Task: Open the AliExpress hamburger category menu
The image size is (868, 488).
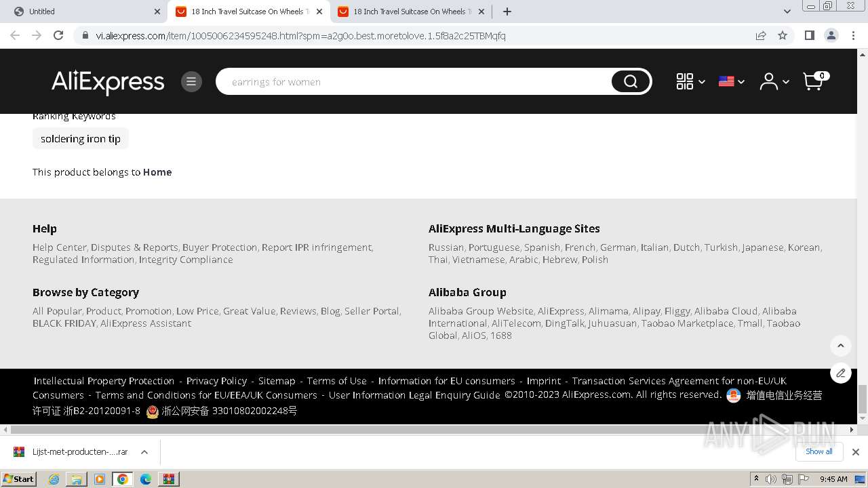Action: (191, 82)
